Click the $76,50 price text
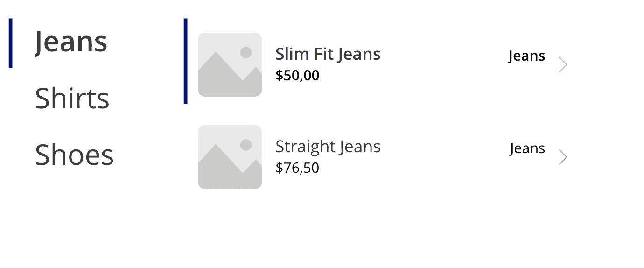 click(x=297, y=168)
